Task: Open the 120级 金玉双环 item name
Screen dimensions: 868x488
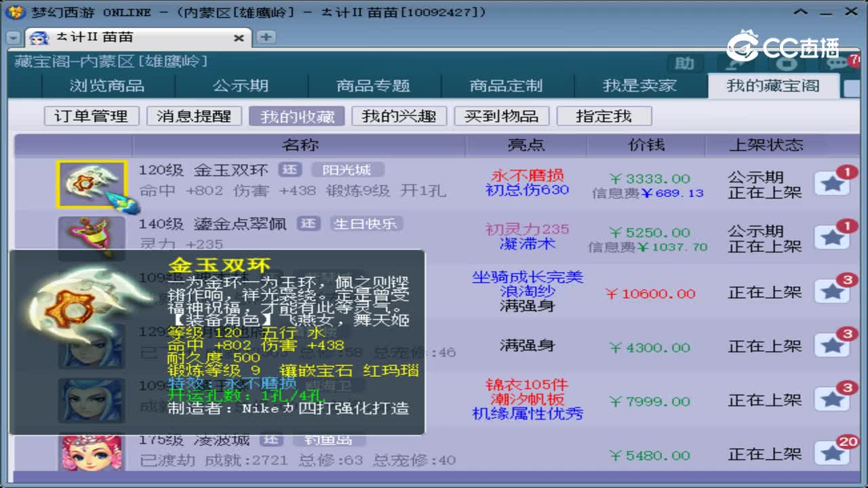Action: [x=203, y=170]
